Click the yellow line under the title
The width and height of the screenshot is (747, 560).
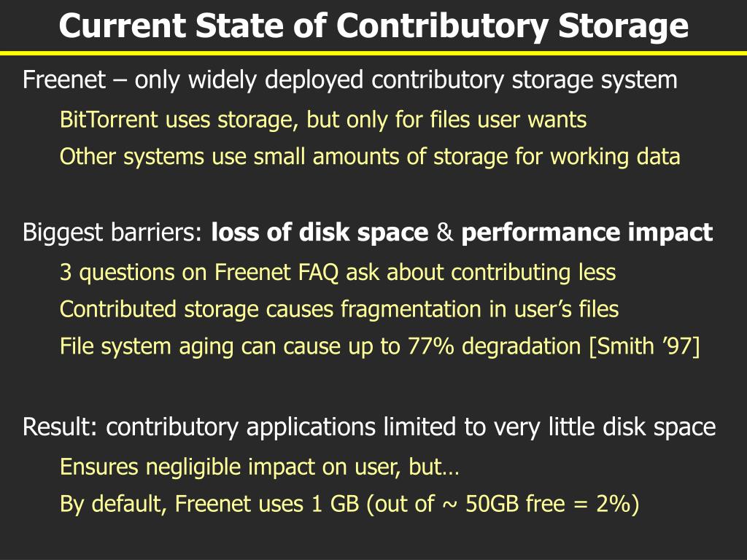point(373,52)
